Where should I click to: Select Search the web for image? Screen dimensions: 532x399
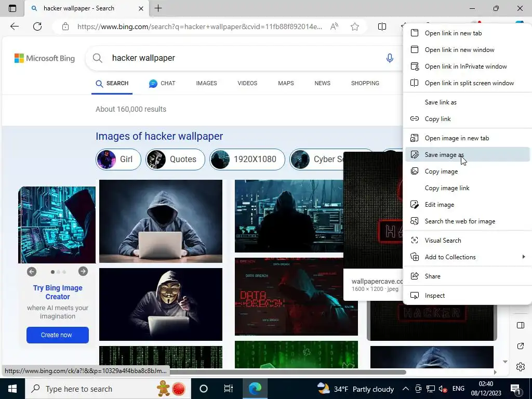click(x=467, y=221)
